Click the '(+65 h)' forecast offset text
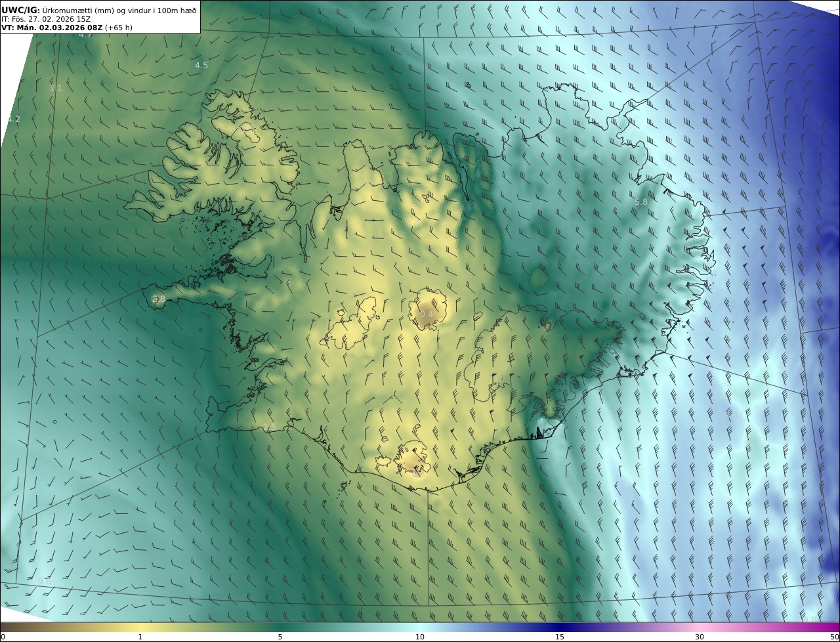Viewport: 840px width, 642px height. pyautogui.click(x=119, y=28)
